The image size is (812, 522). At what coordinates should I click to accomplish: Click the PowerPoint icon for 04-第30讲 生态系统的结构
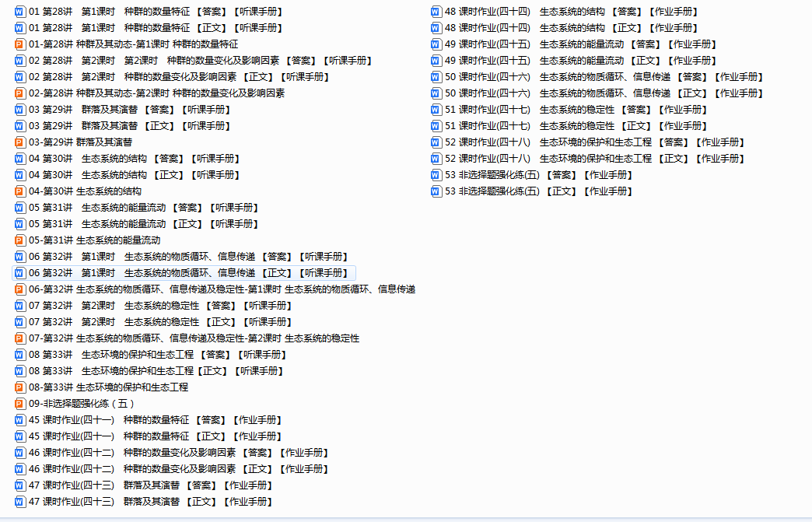(x=20, y=191)
